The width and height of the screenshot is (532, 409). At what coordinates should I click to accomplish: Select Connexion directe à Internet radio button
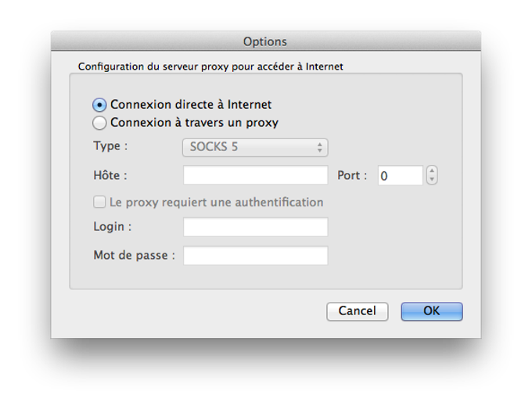(99, 105)
